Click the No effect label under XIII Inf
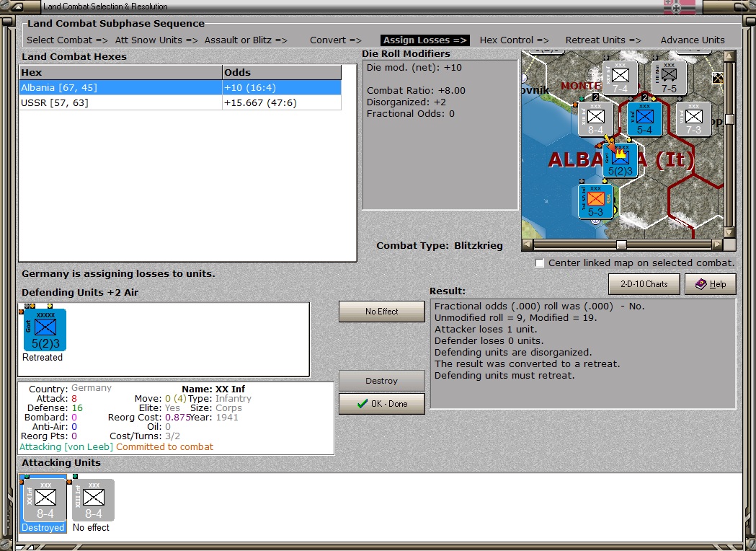Screen dimensions: 756x551 coord(91,528)
